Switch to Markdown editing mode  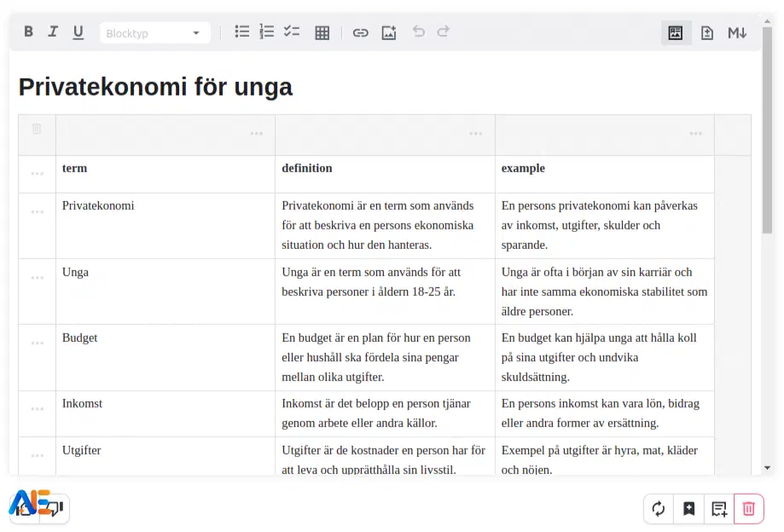(737, 33)
